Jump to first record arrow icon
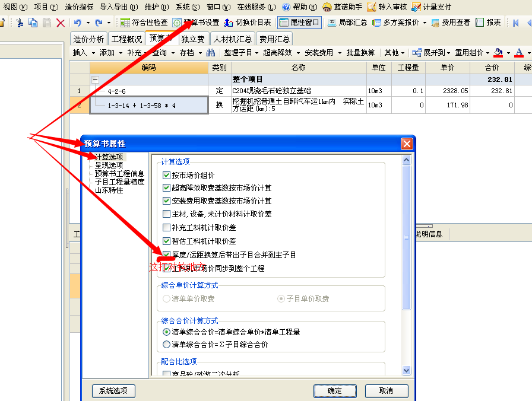 (x=516, y=23)
